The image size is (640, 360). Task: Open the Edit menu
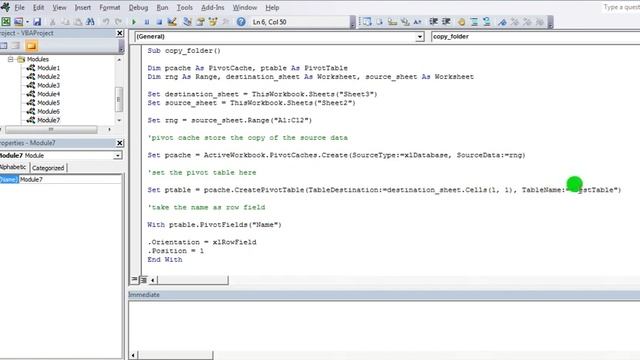(x=38, y=7)
